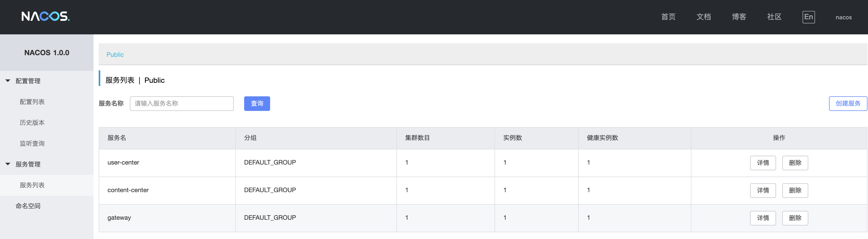The image size is (868, 239).
Task: Click the 创建服务 button
Action: [848, 103]
